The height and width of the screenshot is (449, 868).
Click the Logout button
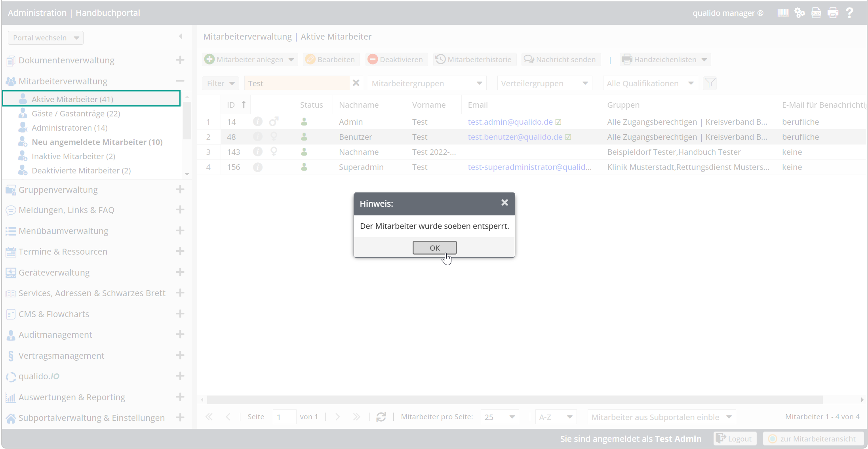pyautogui.click(x=735, y=439)
